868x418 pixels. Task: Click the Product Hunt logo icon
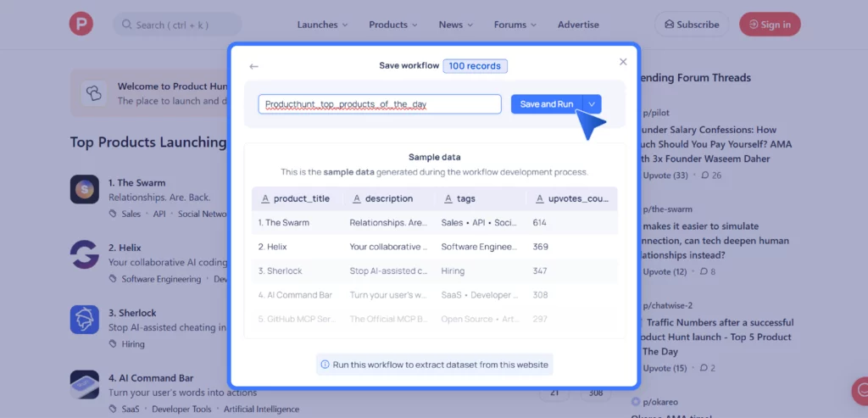(x=81, y=24)
